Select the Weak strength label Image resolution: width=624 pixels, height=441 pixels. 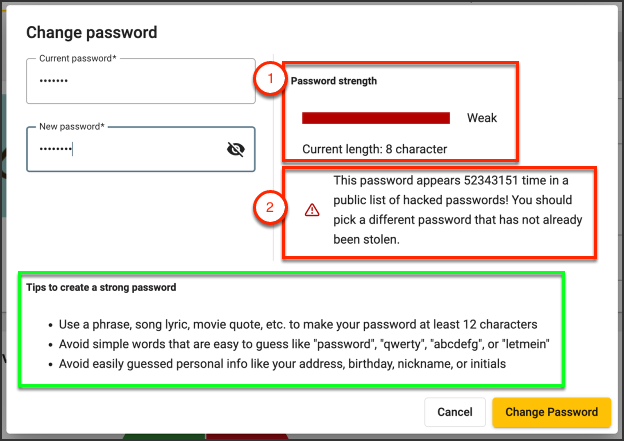(482, 118)
